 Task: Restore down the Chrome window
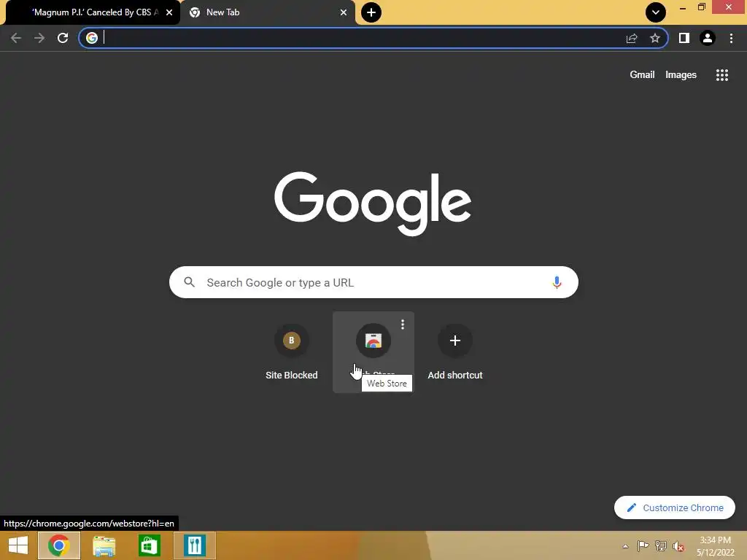[x=701, y=7]
